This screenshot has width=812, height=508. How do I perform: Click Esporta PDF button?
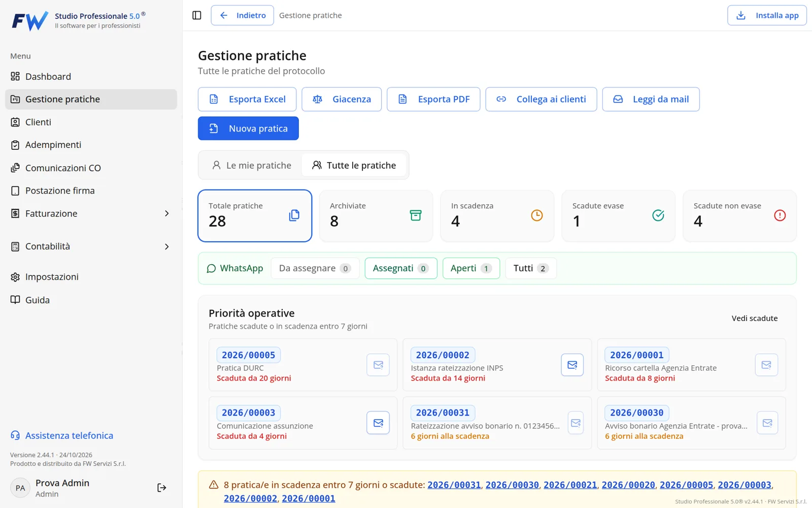point(433,99)
